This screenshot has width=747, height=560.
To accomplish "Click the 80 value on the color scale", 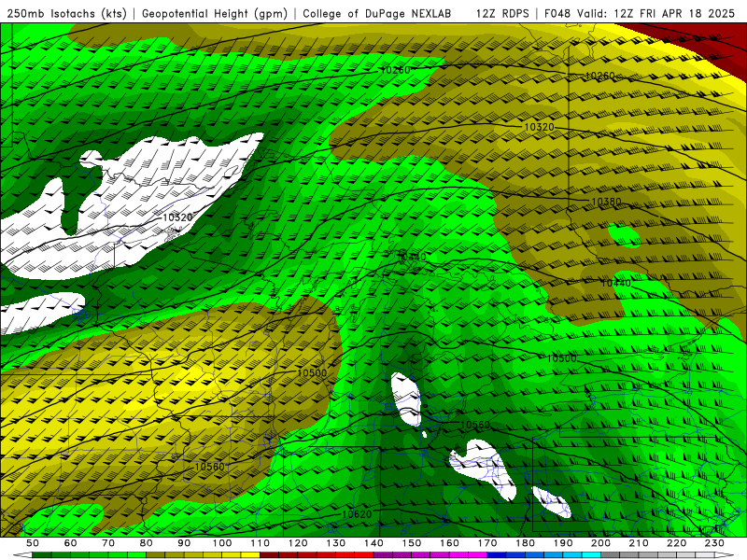I will pyautogui.click(x=147, y=543).
